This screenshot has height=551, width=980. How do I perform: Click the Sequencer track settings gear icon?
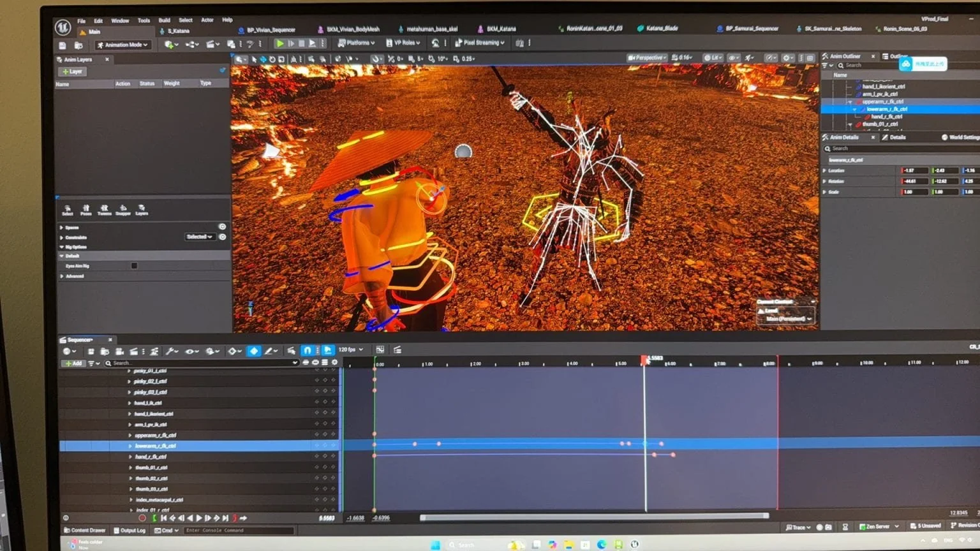pyautogui.click(x=334, y=362)
